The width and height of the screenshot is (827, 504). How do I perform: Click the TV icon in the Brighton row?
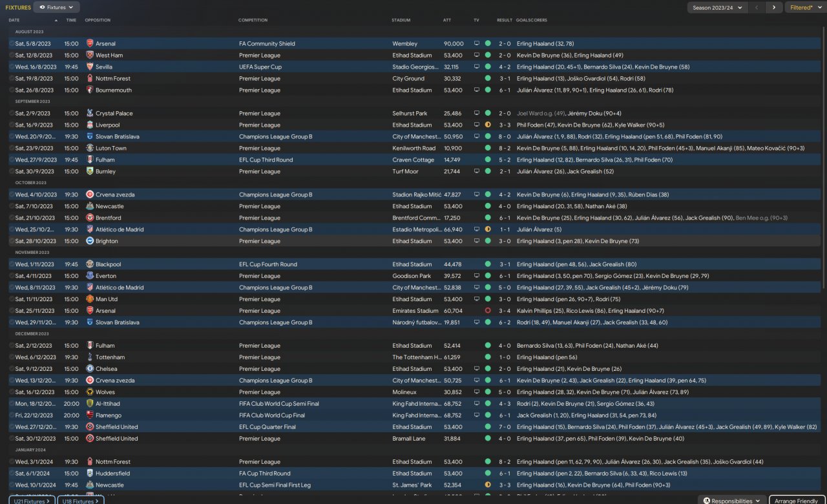click(x=477, y=242)
